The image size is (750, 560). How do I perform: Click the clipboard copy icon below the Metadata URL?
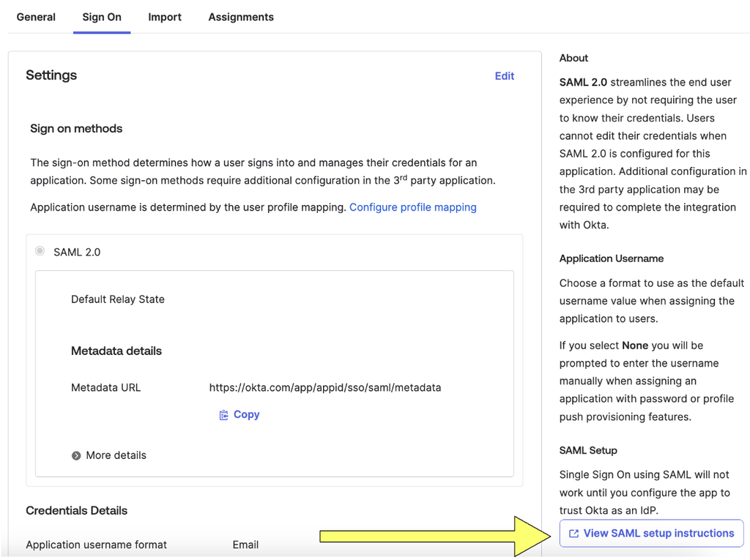224,414
